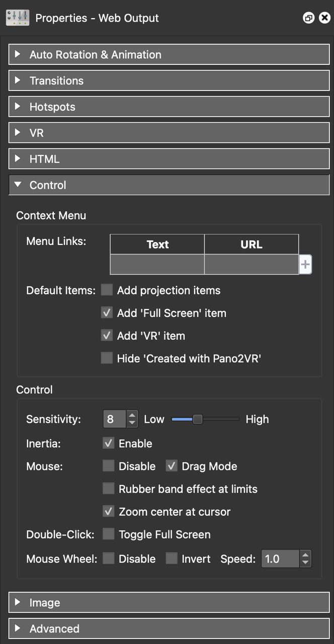
Task: Click empty URL cell in Menu Links
Action: tap(252, 264)
